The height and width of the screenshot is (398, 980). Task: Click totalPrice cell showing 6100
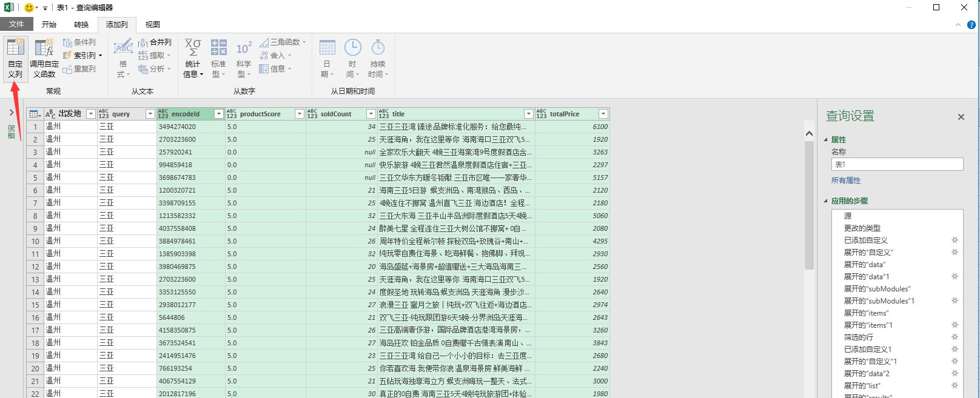[572, 127]
